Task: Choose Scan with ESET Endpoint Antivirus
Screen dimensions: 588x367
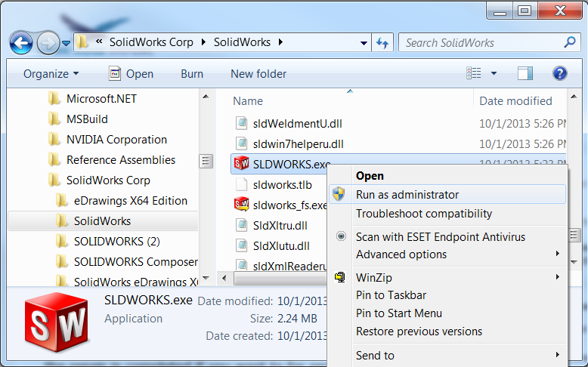Action: [441, 237]
